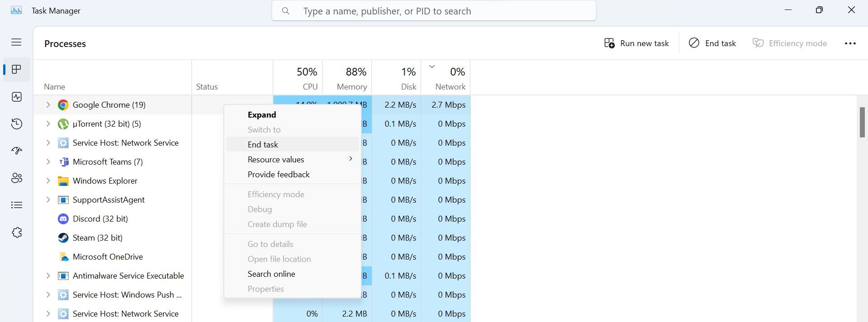Open the hamburger navigation menu

click(16, 42)
